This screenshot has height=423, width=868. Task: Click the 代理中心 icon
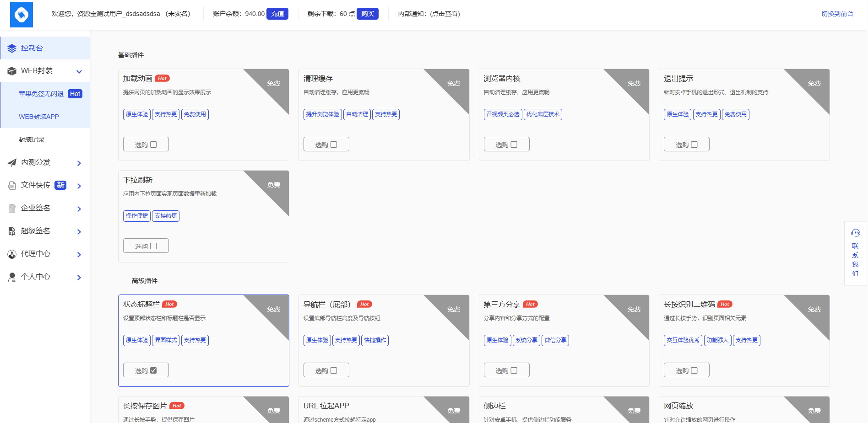(12, 254)
